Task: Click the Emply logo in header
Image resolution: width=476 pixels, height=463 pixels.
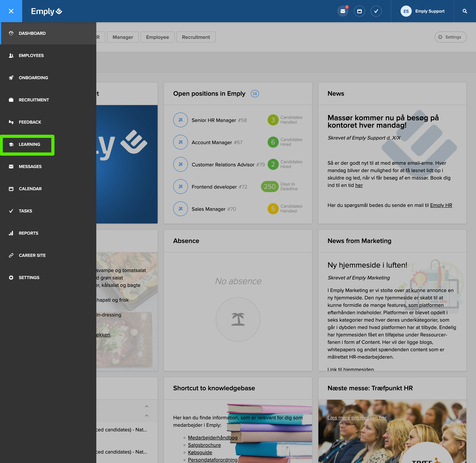Action: tap(46, 11)
